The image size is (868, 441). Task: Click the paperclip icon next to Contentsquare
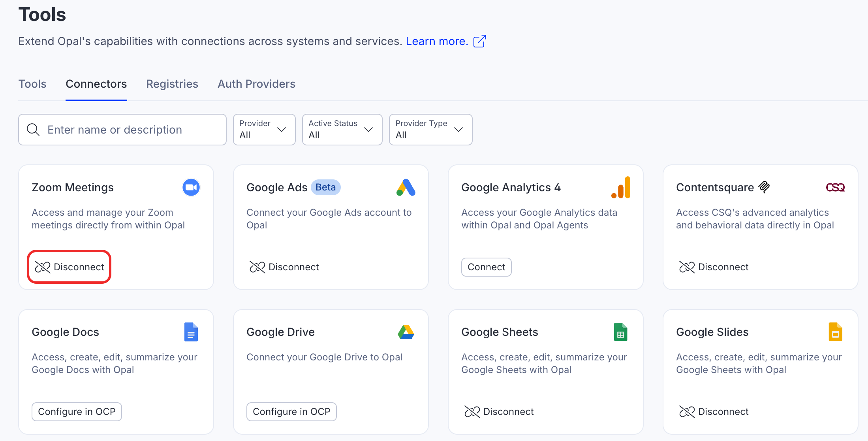(x=764, y=187)
